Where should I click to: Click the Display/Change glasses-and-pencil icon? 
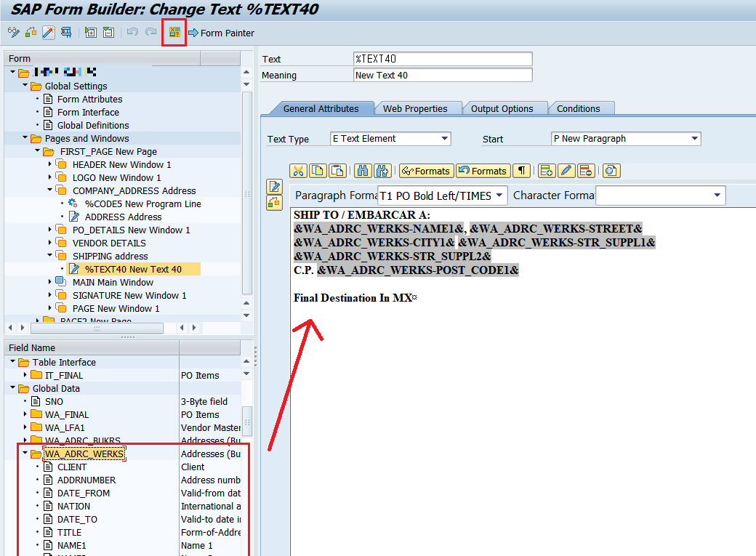point(14,32)
